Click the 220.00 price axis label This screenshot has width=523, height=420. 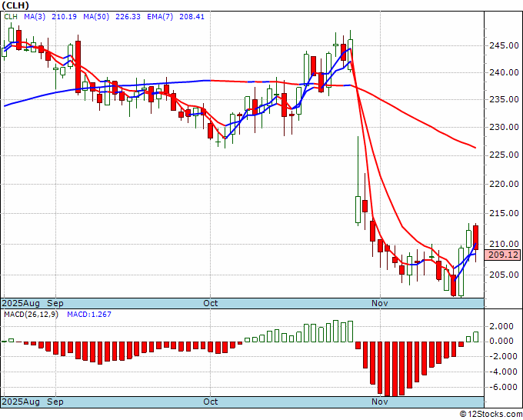[504, 184]
